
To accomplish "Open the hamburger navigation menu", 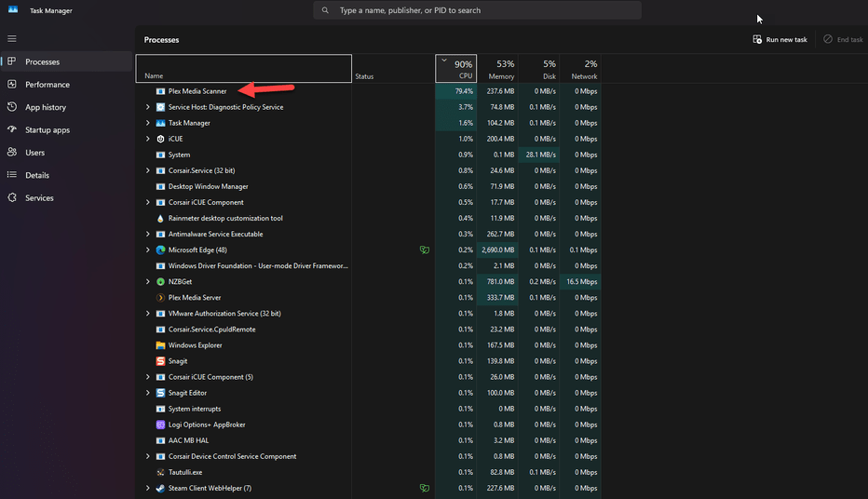I will (11, 39).
